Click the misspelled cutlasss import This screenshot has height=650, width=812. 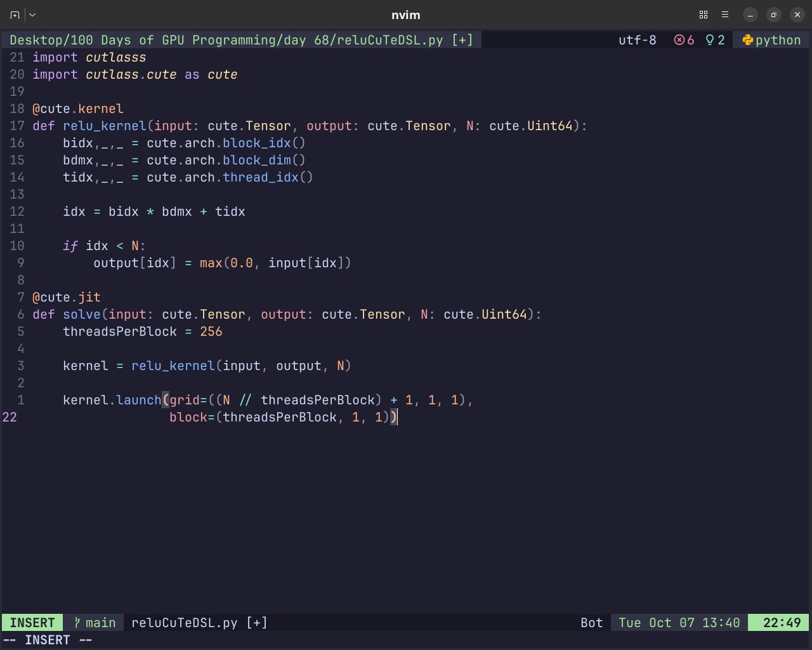pyautogui.click(x=116, y=57)
